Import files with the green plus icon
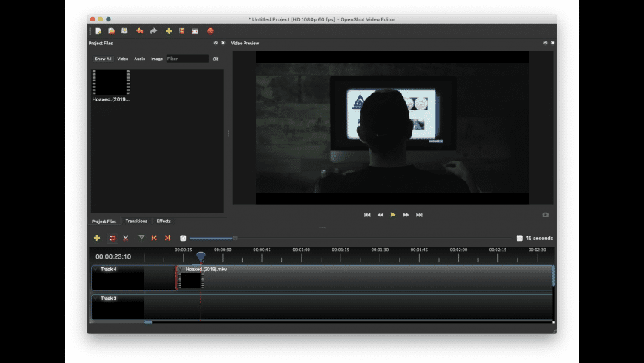 169,31
